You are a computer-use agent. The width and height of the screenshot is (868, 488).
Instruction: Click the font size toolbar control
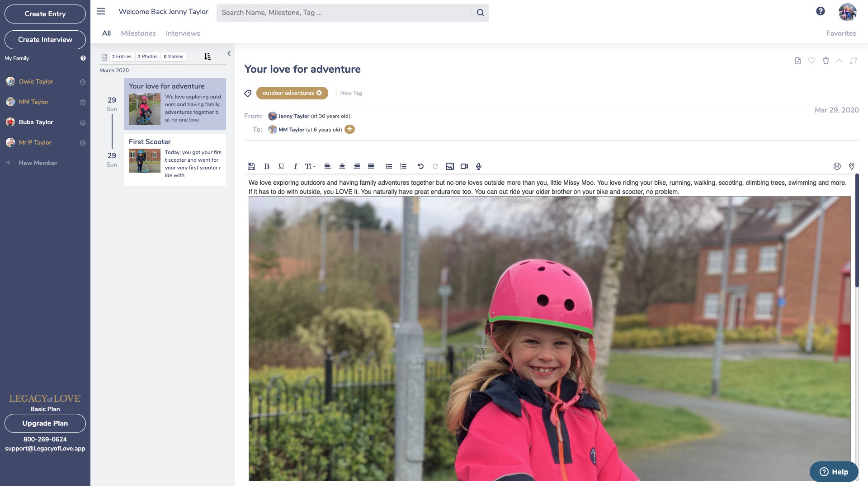click(309, 166)
